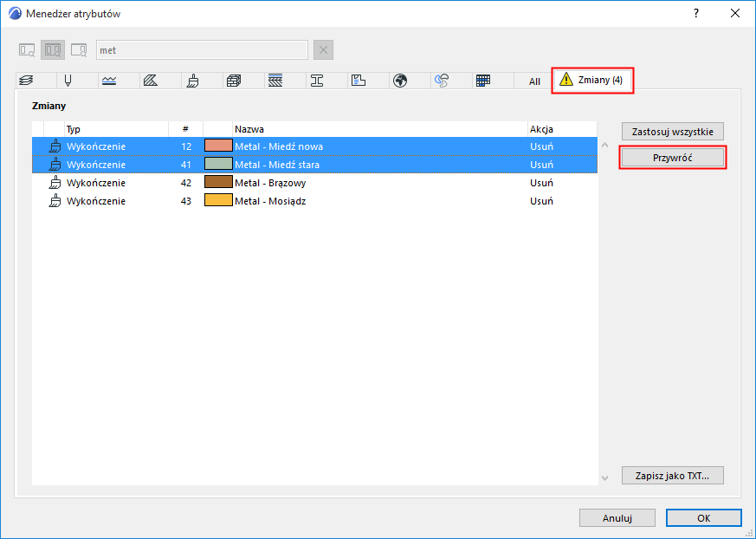Sort by the Akcja column header
The width and height of the screenshot is (756, 539).
click(562, 129)
